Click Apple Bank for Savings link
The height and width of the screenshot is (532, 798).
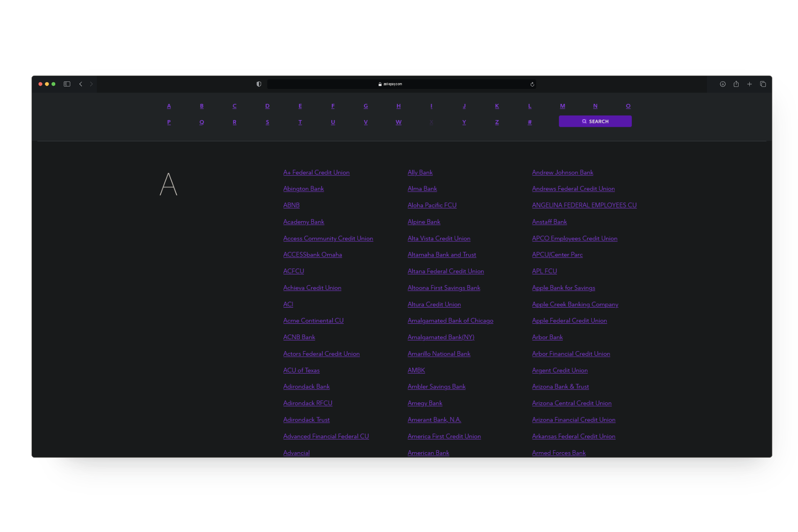click(563, 288)
